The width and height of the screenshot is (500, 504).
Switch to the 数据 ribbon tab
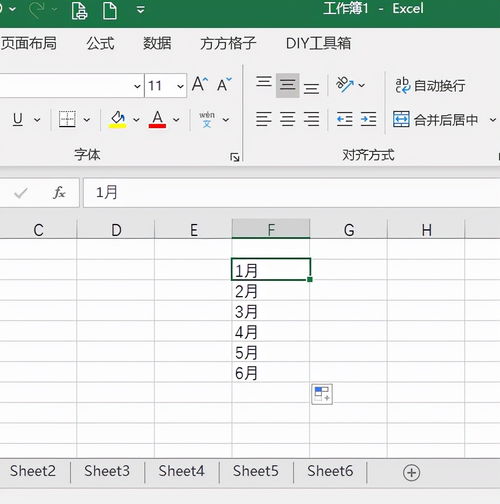tap(157, 43)
